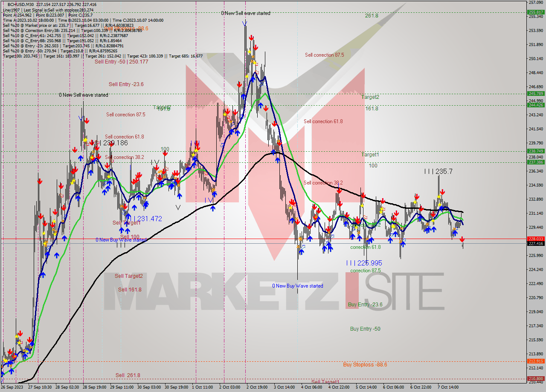The height and width of the screenshot is (392, 546).
Task: Click the green 'correction 61.8' label
Action: point(366,247)
